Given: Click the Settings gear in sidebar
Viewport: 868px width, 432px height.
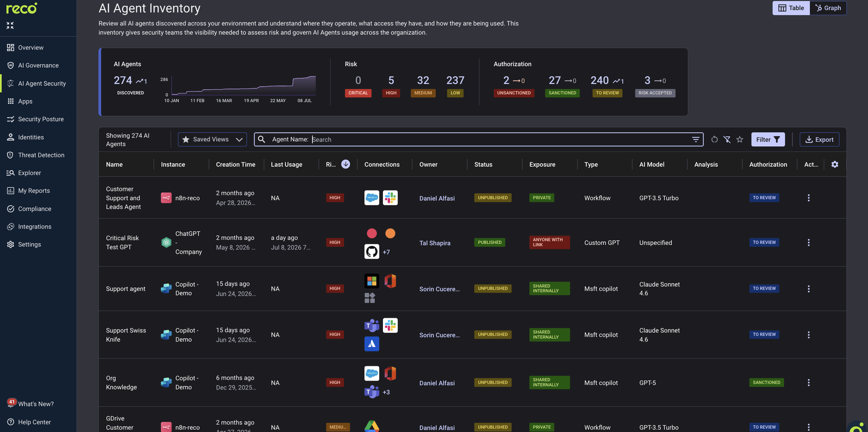Looking at the screenshot, I should [10, 245].
